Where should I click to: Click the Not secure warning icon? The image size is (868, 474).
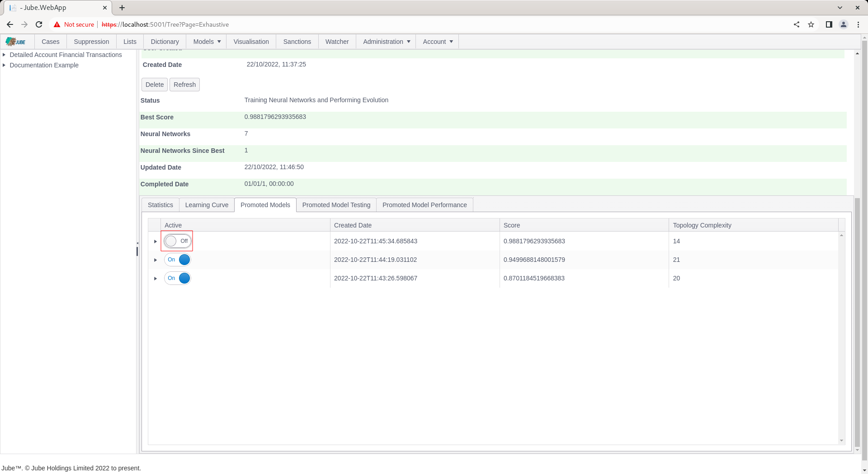pos(57,24)
